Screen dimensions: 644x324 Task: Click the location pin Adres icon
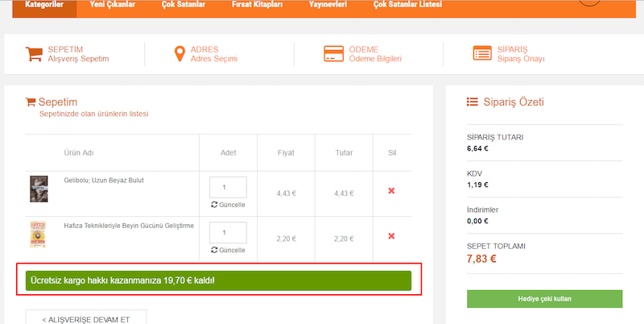click(x=180, y=54)
